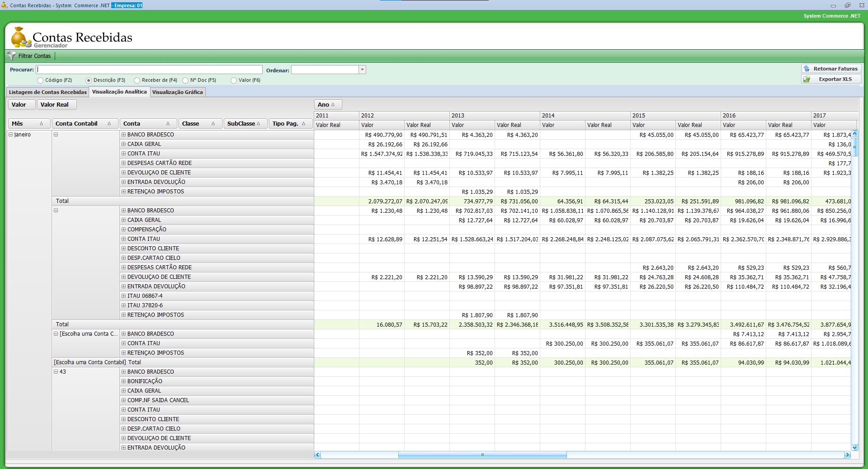Click the funnel icon beside Filtrar Contas
Viewport: 868px width, 469px height.
point(12,56)
